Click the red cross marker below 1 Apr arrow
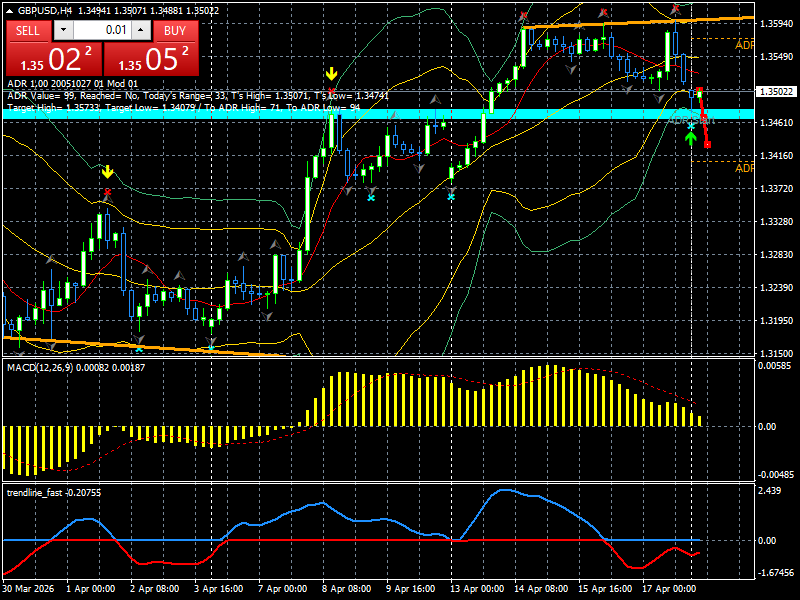Viewport: 800px width, 600px height. tap(107, 193)
